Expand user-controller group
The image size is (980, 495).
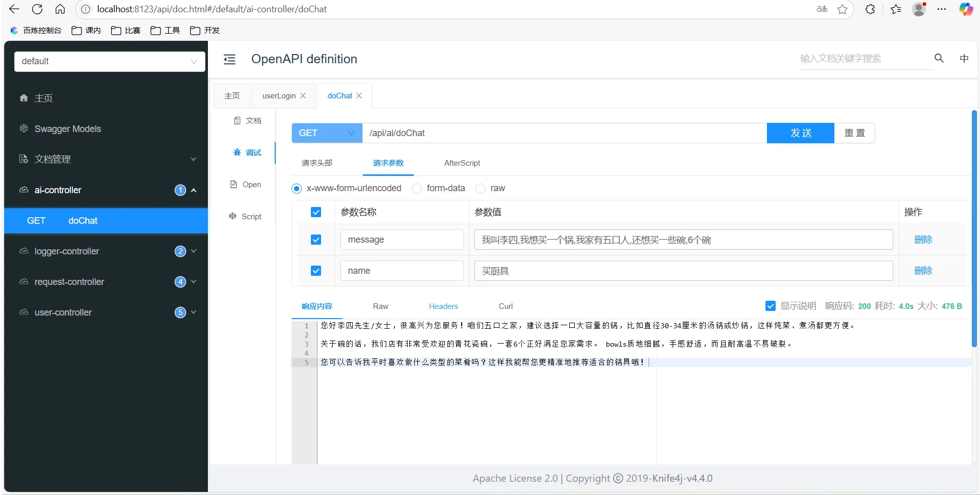coord(106,312)
